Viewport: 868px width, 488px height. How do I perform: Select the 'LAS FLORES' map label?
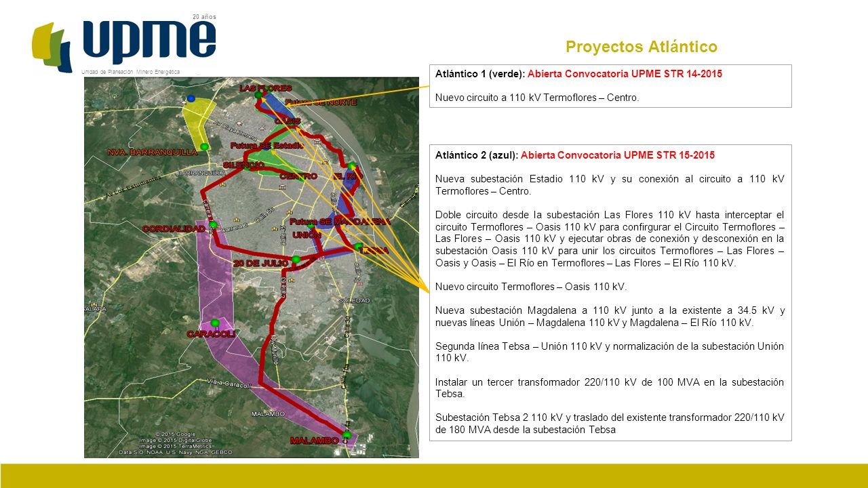tap(266, 88)
